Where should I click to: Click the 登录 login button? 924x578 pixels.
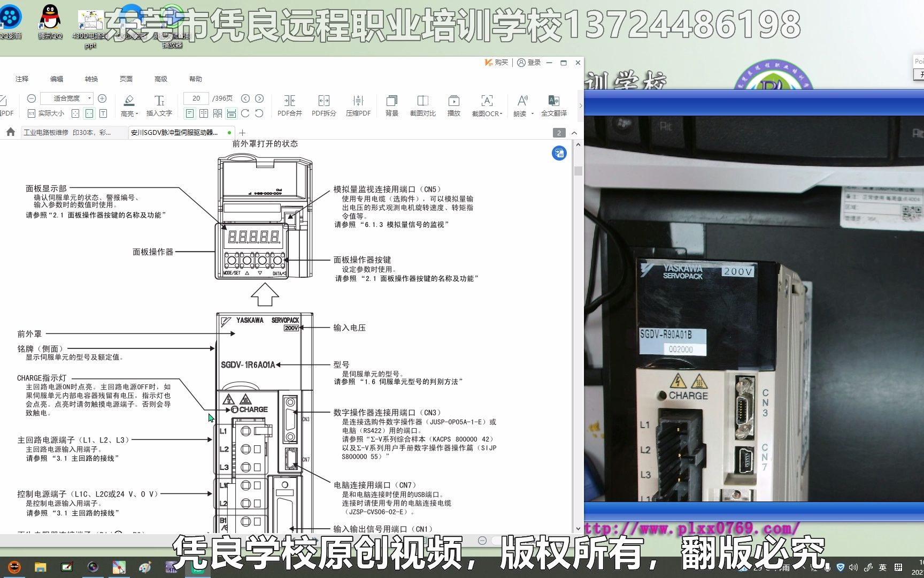pos(529,63)
